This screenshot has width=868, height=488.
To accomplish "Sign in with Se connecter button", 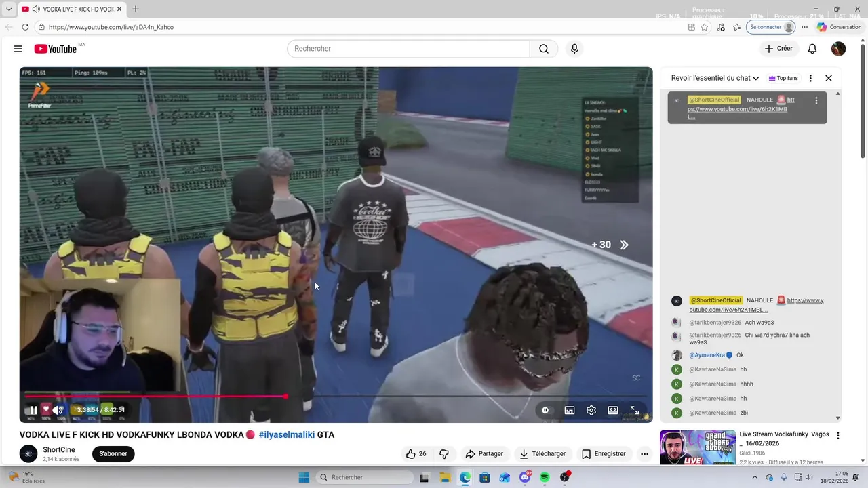I will click(x=771, y=27).
